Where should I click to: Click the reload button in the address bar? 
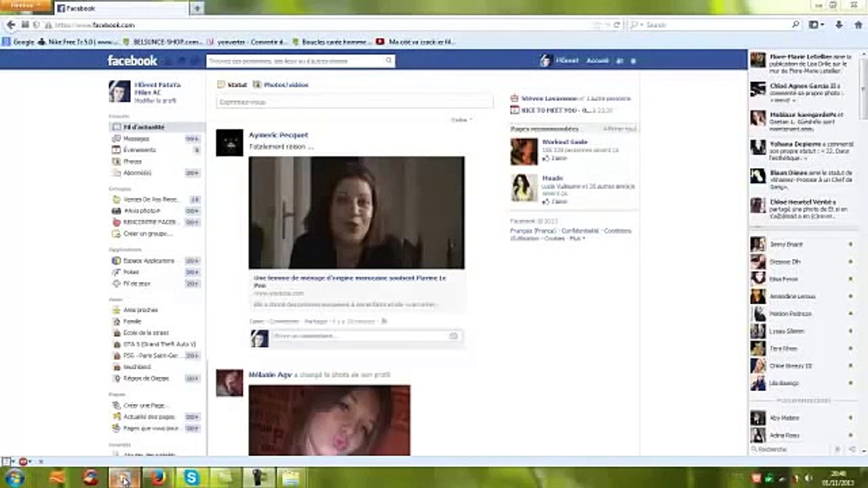(616, 25)
